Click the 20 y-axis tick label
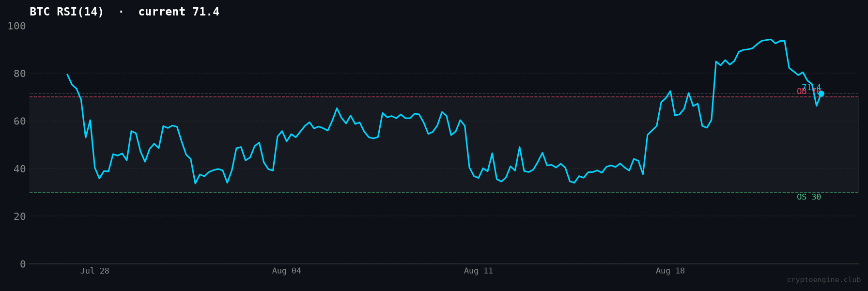The height and width of the screenshot is (291, 868). pyautogui.click(x=20, y=216)
